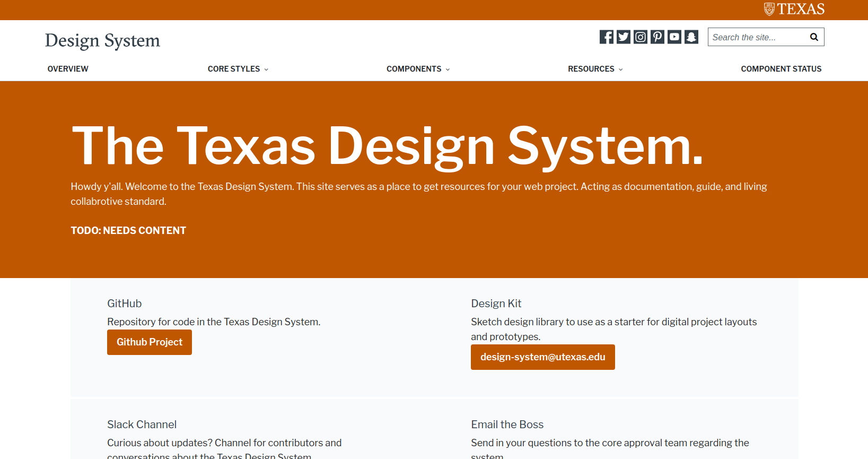Screen dimensions: 868x459
Task: Go to the Overview menu item
Action: 68,69
